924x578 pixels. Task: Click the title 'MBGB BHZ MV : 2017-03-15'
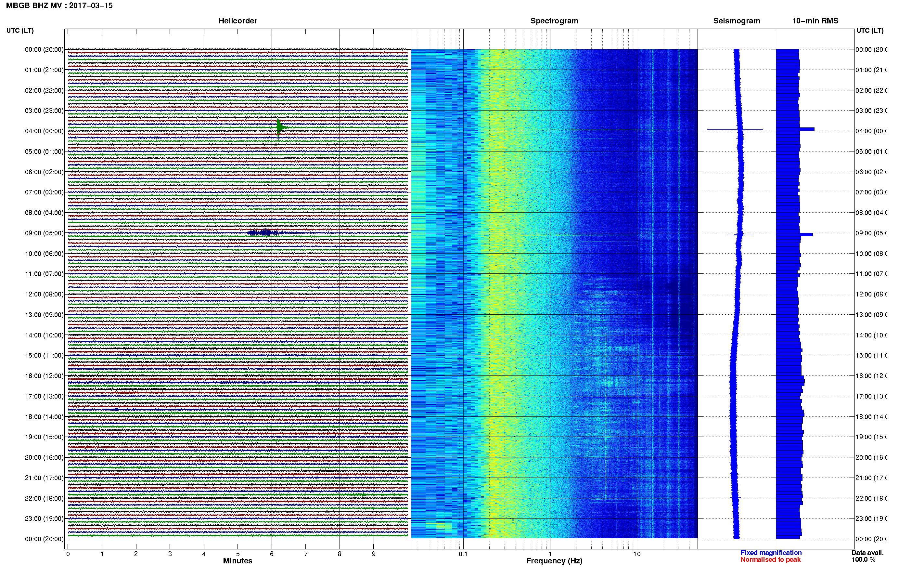click(x=59, y=5)
